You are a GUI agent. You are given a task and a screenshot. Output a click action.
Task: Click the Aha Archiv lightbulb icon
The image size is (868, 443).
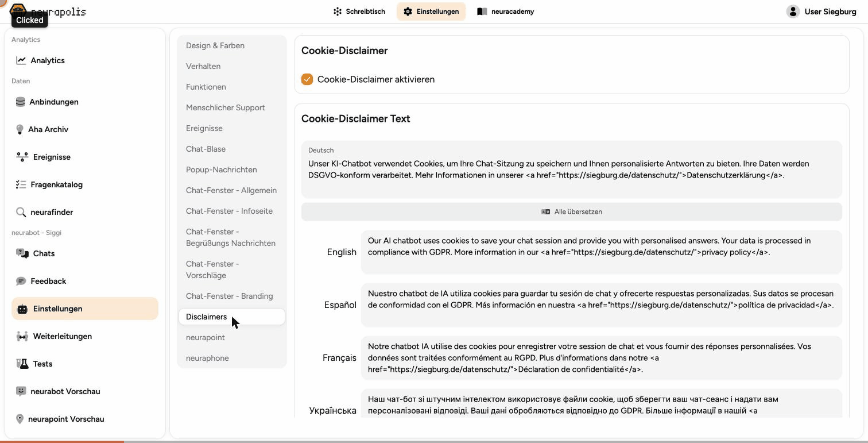20,129
